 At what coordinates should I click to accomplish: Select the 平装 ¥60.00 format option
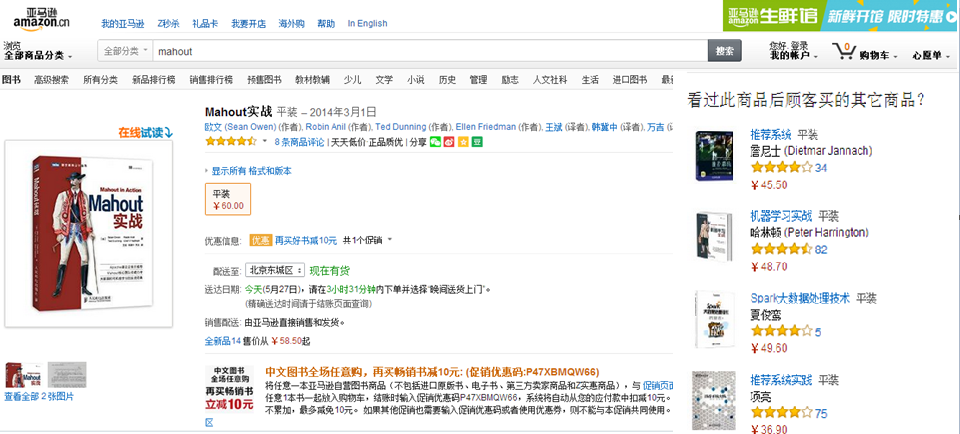(x=228, y=200)
